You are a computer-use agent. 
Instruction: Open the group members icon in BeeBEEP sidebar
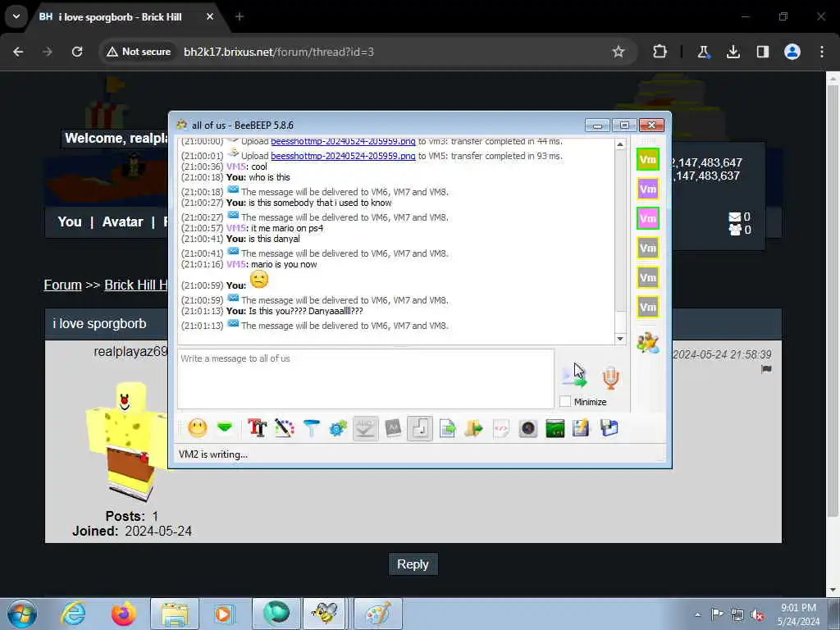click(648, 342)
